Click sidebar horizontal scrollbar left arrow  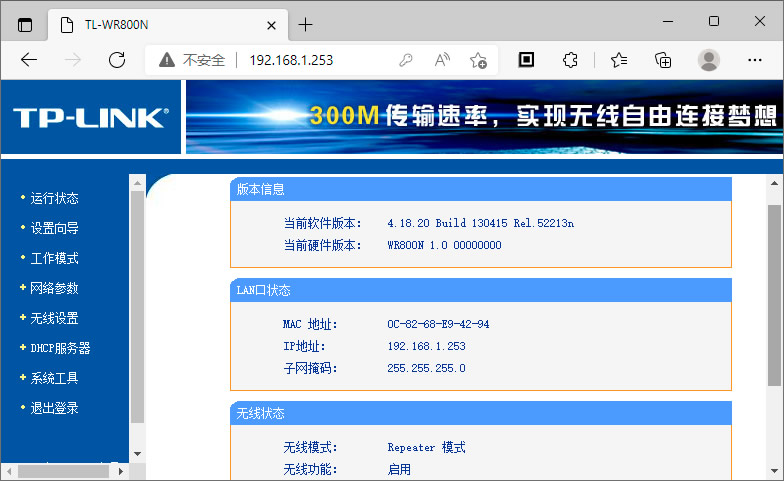pos(8,471)
